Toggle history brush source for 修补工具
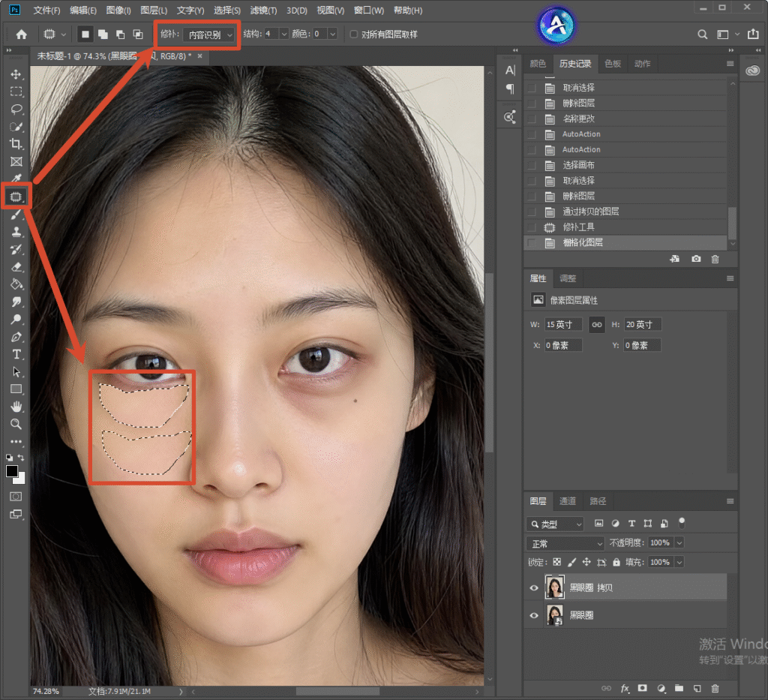The width and height of the screenshot is (768, 700). pyautogui.click(x=532, y=227)
